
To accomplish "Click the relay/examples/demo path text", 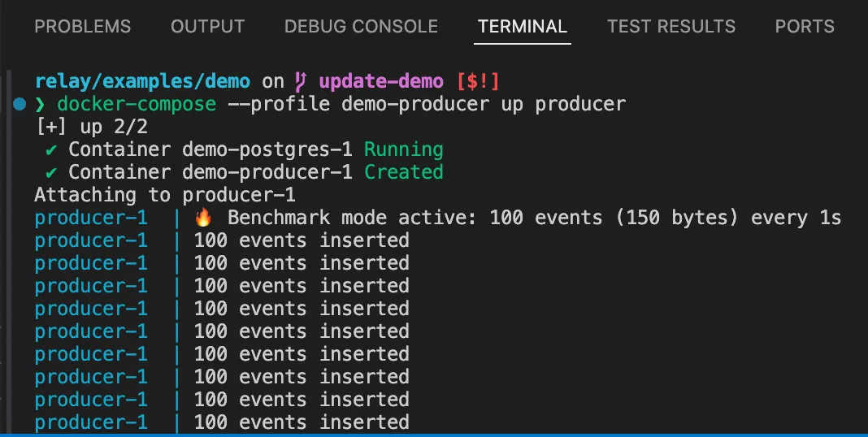I will (x=142, y=81).
